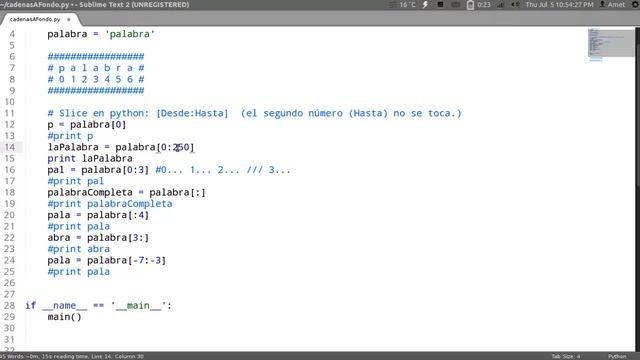The width and height of the screenshot is (640, 360).
Task: Click the black square indicator in the top panel
Action: click(x=440, y=4)
